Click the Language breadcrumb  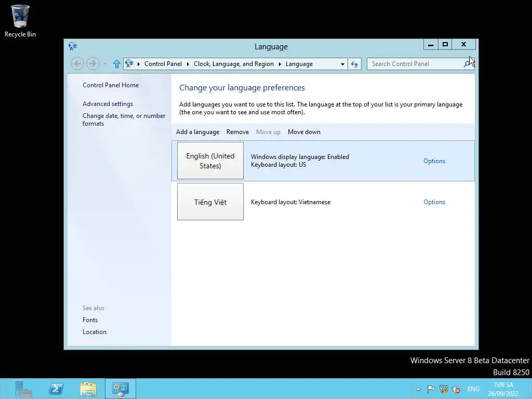(299, 64)
